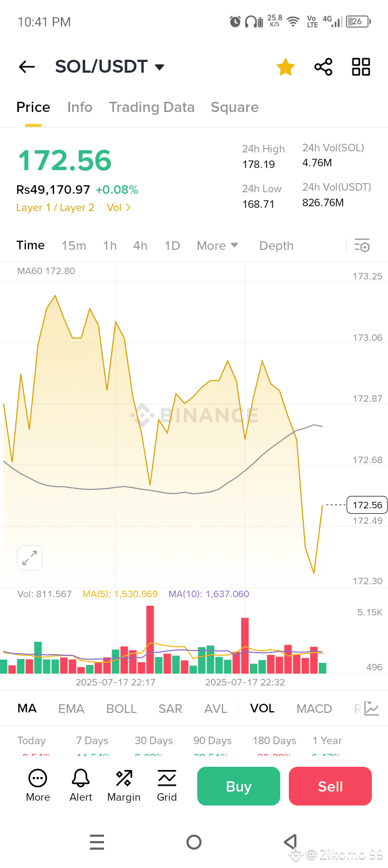The width and height of the screenshot is (388, 868).
Task: Open the four-square grid menu icon
Action: pyautogui.click(x=361, y=67)
